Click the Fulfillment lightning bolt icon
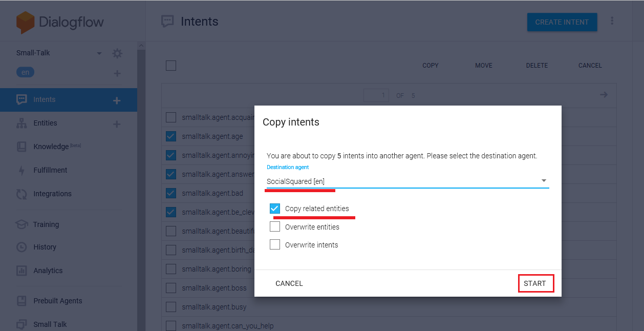Viewport: 644px width, 331px height. pyautogui.click(x=22, y=171)
